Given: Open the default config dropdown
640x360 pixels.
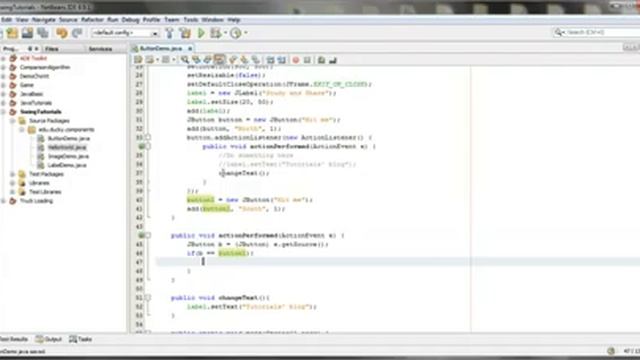Looking at the screenshot, I should [155, 33].
